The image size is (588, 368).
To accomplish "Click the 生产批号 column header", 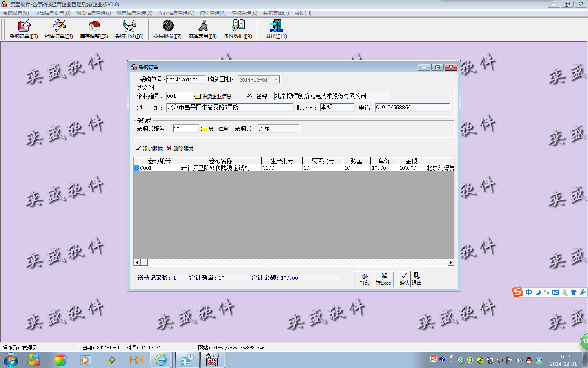I will (x=282, y=161).
